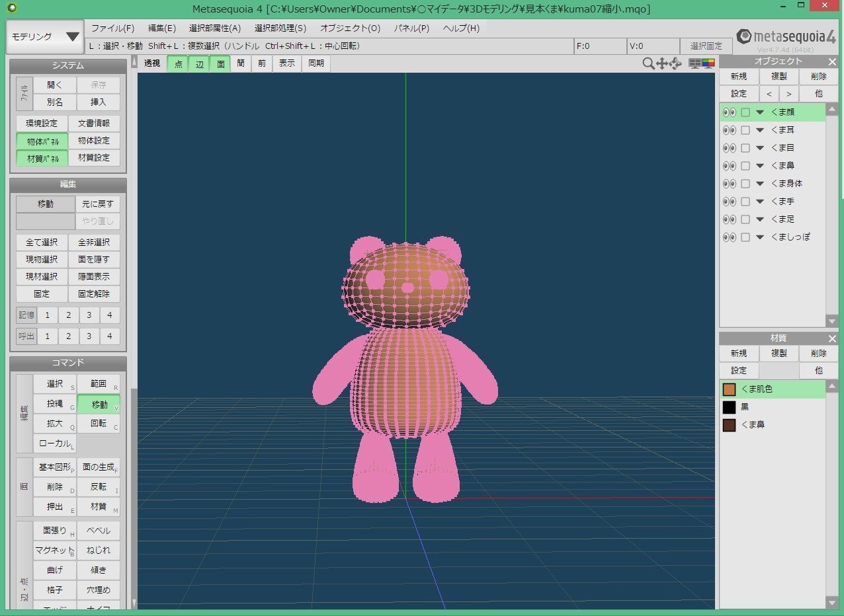Viewport: 844px width, 616px height.
Task: Collapse the くましっぽ object triangle
Action: tap(760, 237)
